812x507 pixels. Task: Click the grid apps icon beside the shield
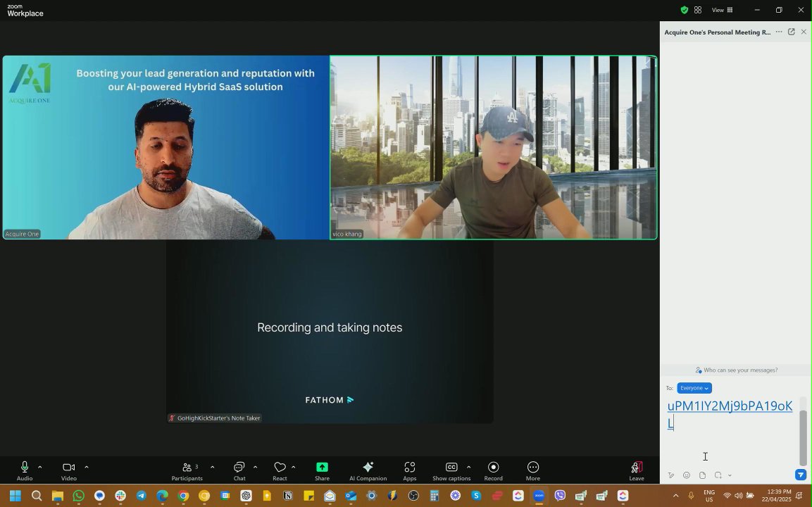pyautogui.click(x=698, y=10)
